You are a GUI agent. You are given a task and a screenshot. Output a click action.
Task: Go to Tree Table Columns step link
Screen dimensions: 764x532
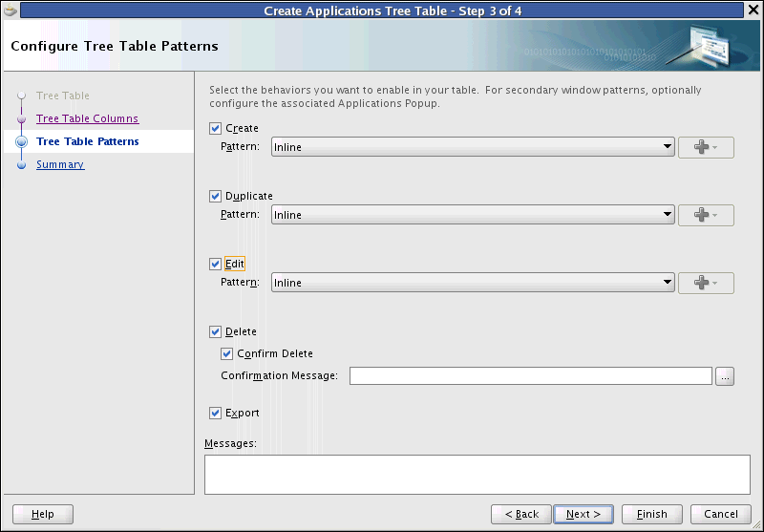point(87,118)
